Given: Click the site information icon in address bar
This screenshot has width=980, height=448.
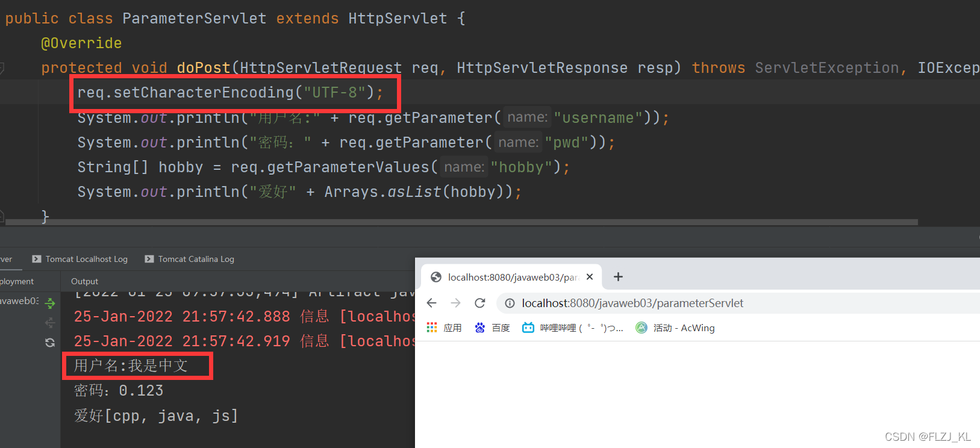Looking at the screenshot, I should (510, 303).
